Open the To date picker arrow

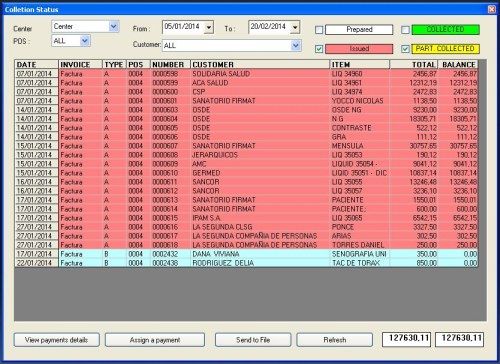295,27
